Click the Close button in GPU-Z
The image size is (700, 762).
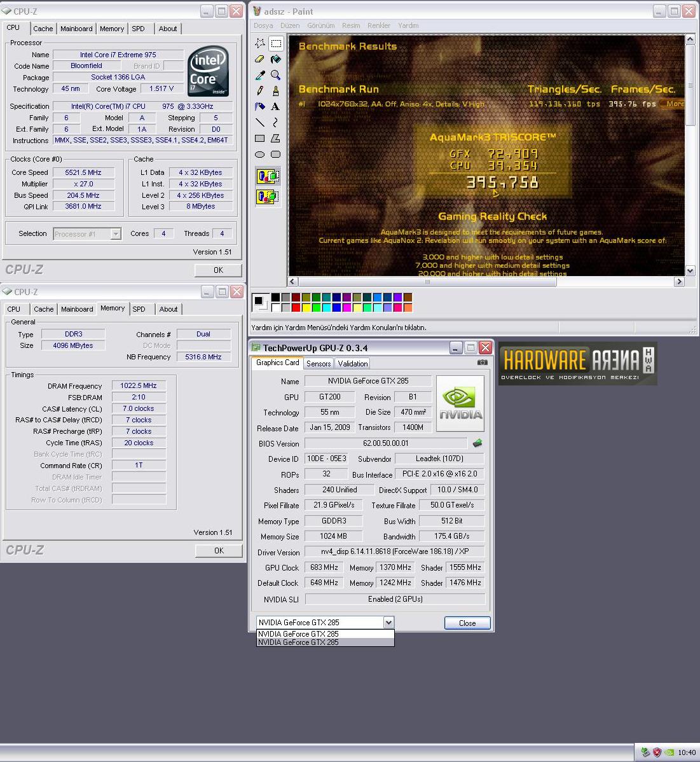point(467,623)
